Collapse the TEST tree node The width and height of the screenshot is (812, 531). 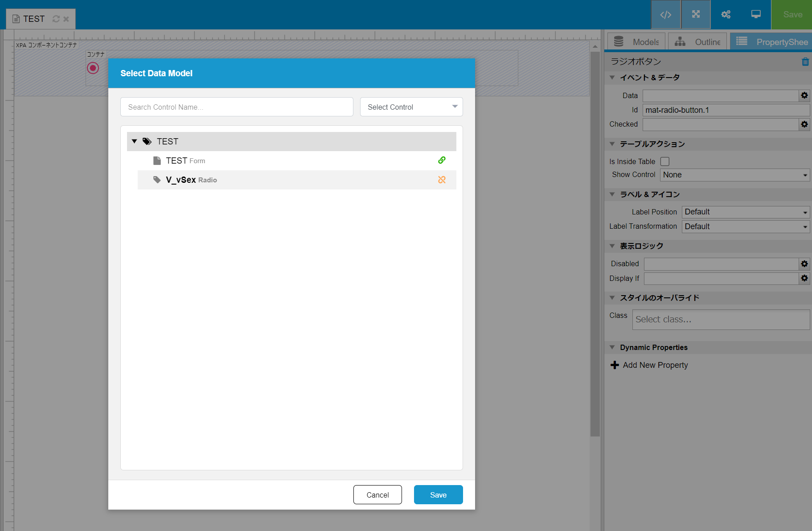point(134,141)
